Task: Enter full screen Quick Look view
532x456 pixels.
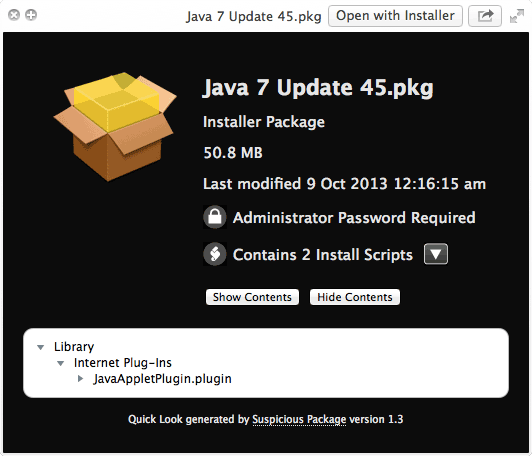Action: pyautogui.click(x=517, y=16)
